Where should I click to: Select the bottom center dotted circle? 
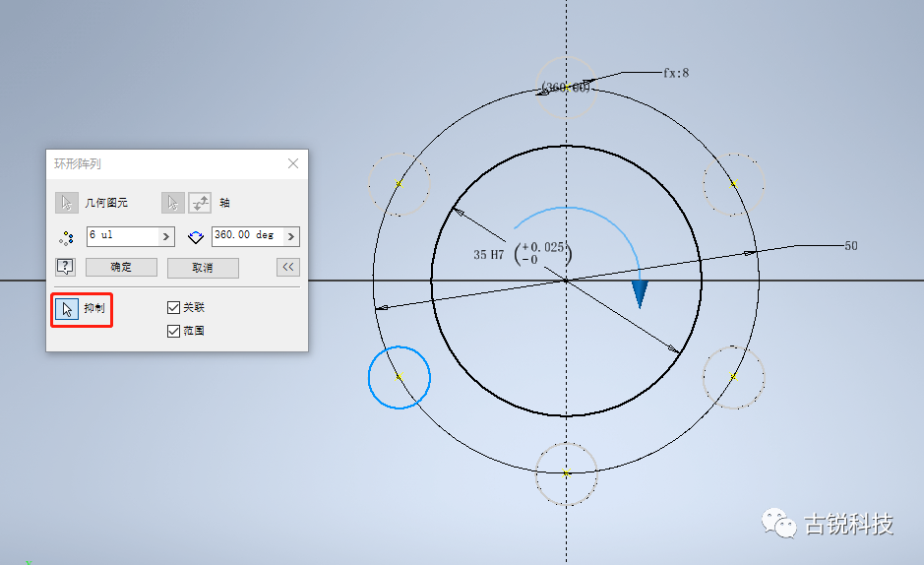point(566,473)
